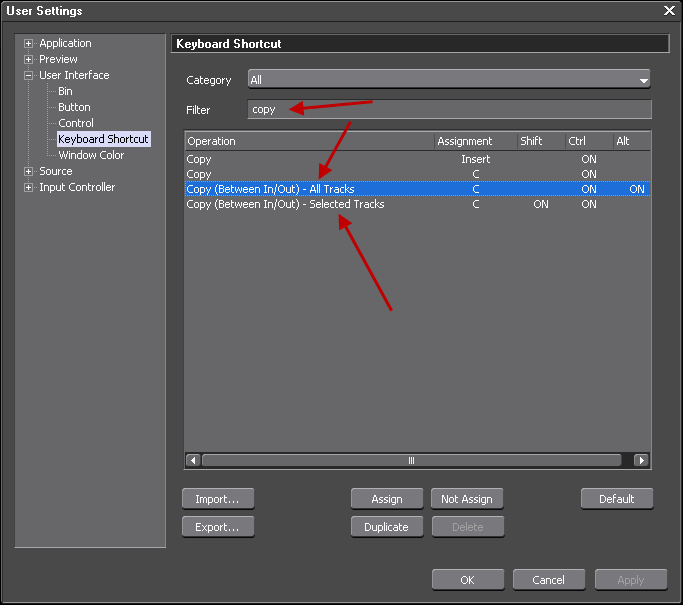683x605 pixels.
Task: Select Button in the settings tree
Action: [x=74, y=107]
